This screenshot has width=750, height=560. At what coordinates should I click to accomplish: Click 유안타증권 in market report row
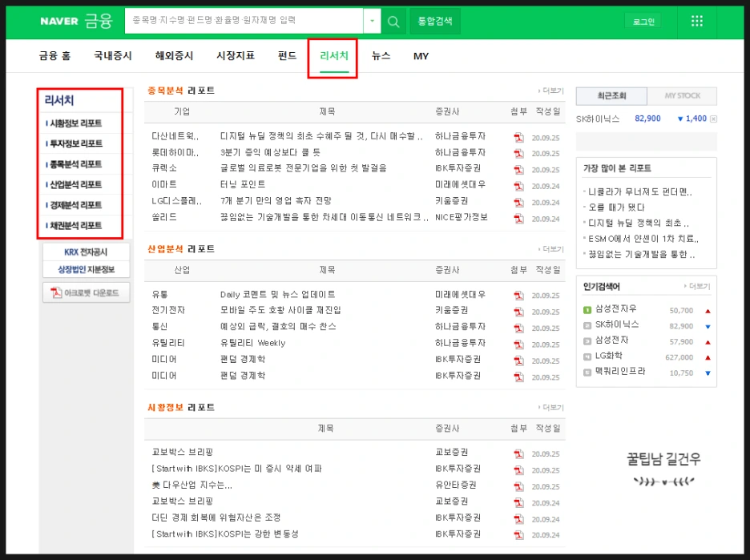pos(455,485)
